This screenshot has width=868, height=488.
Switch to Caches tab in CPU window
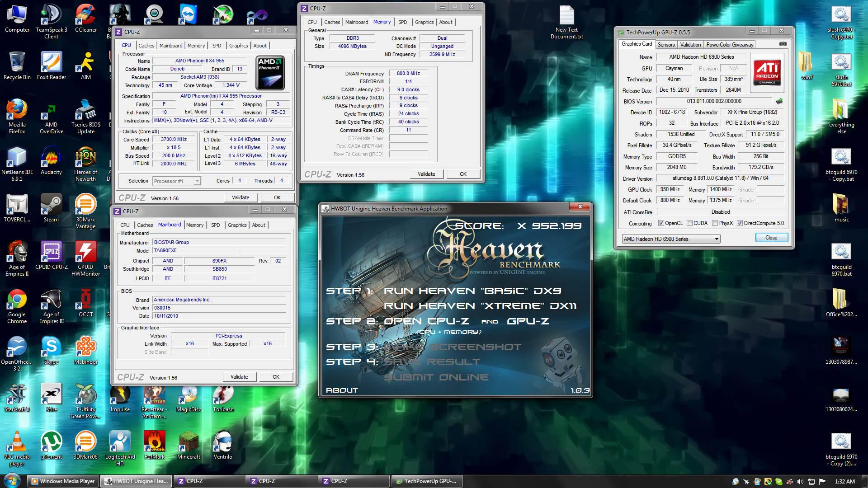click(146, 46)
